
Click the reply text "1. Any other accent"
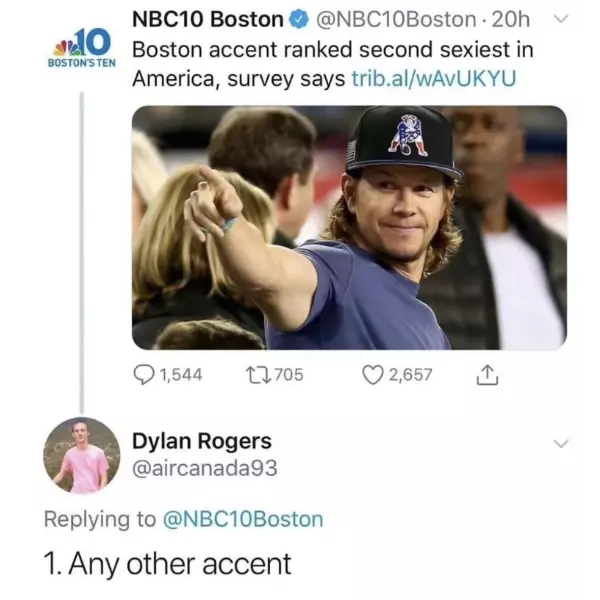(x=168, y=564)
